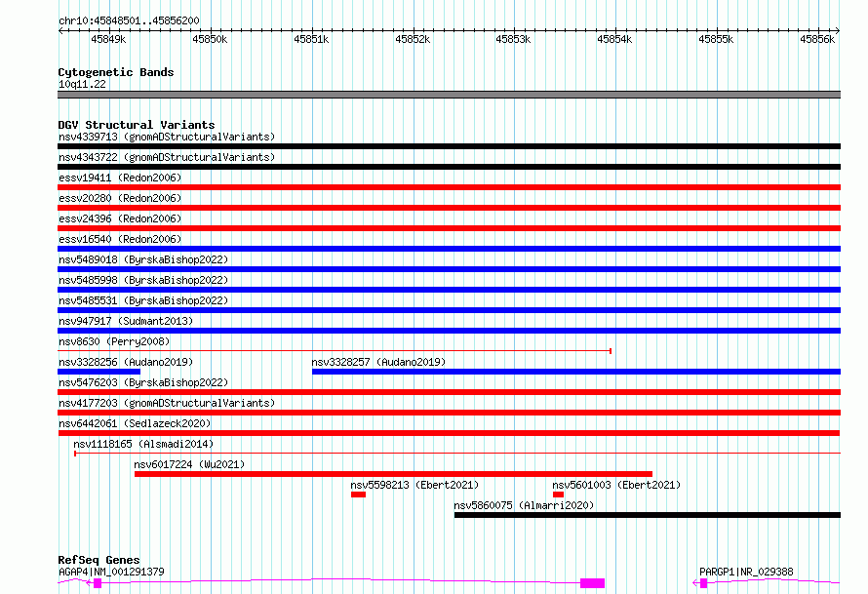Click the black bar for nsv4343722
The image size is (868, 594).
pos(449,167)
